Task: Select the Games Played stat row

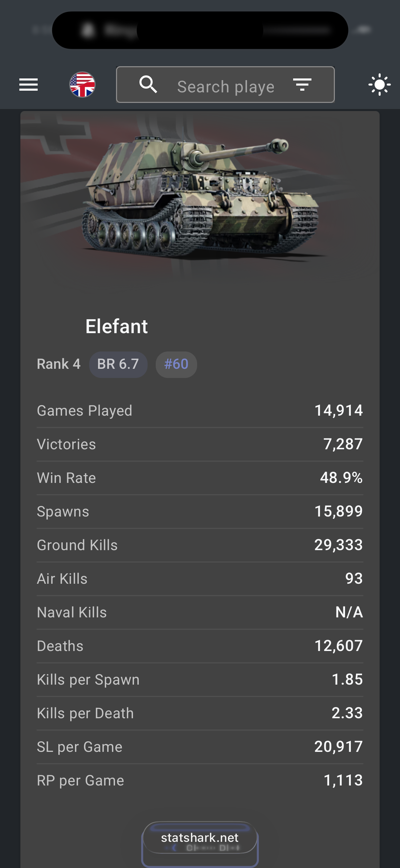Action: (x=200, y=411)
